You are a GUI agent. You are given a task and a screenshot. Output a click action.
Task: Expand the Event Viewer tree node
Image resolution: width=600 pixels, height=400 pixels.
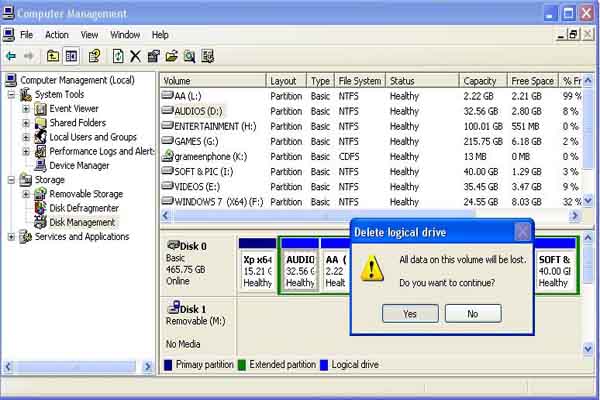click(x=27, y=109)
